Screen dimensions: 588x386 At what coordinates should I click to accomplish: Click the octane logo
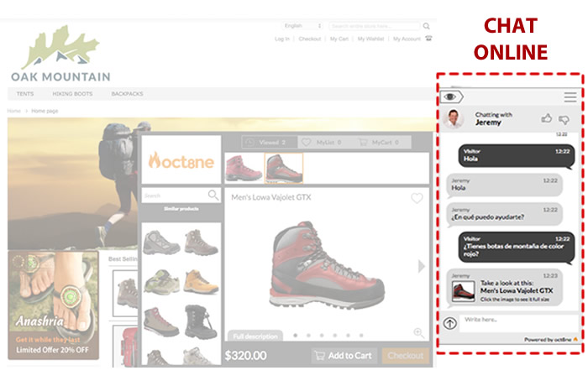tap(181, 161)
